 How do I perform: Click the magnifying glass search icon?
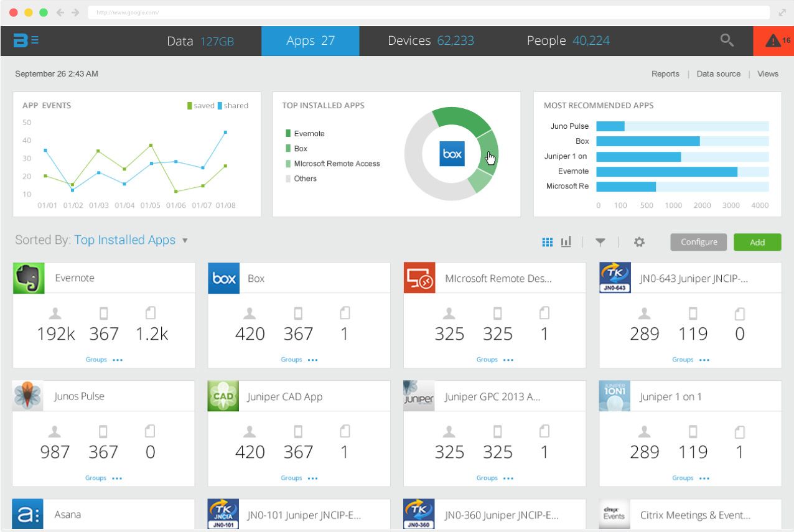tap(727, 40)
